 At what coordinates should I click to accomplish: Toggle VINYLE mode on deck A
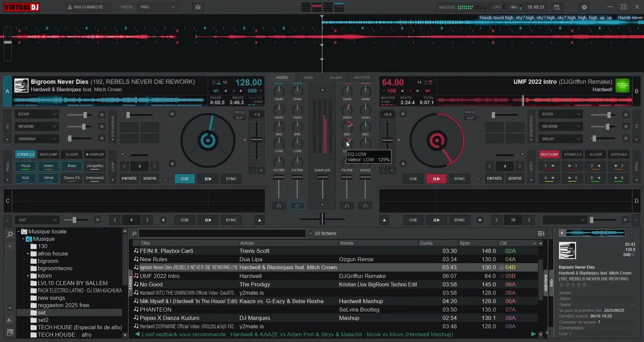click(239, 113)
